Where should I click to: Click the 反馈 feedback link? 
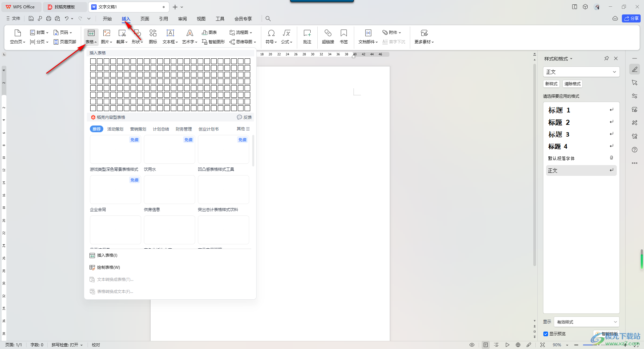click(244, 117)
